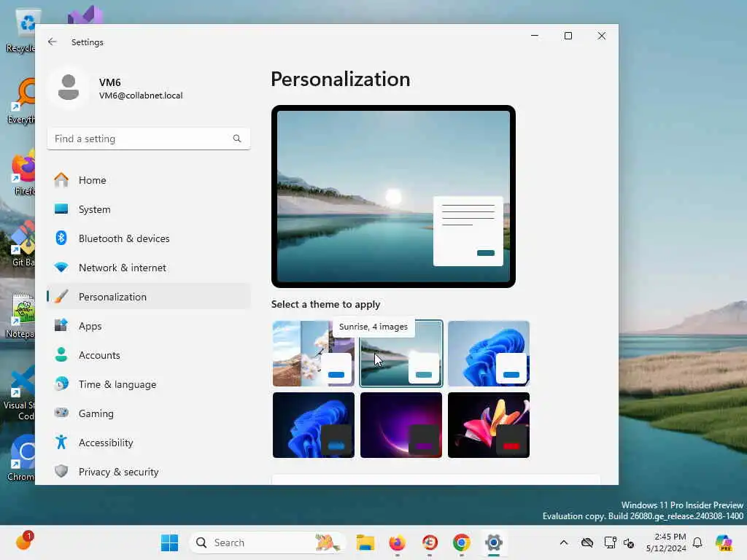This screenshot has width=747, height=560.
Task: Click the muted volume tray icon
Action: coord(629,542)
